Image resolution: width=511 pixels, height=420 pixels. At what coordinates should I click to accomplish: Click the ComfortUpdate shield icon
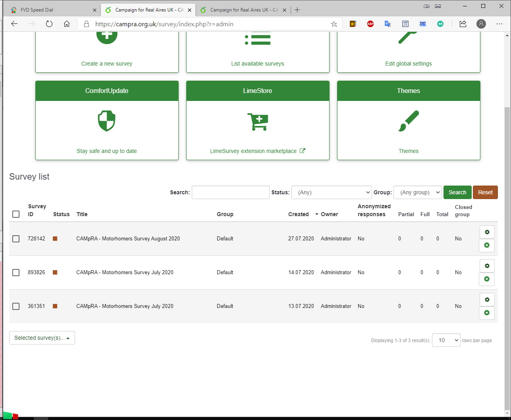click(x=106, y=121)
